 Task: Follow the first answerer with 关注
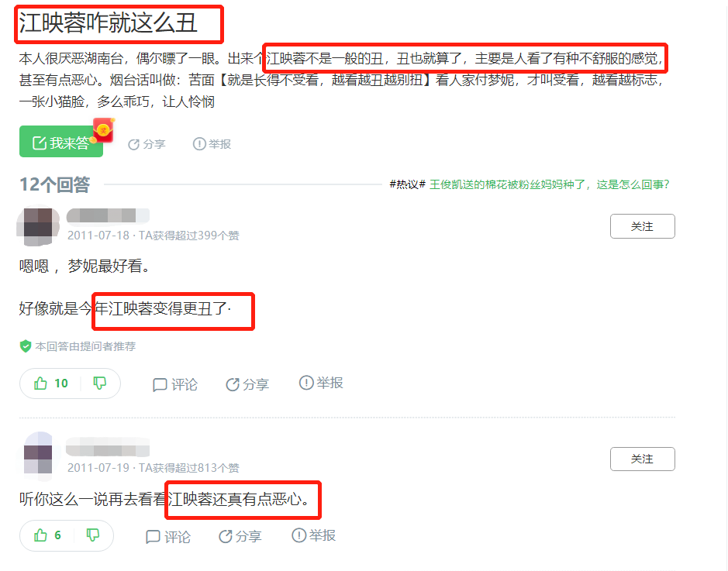(x=642, y=226)
